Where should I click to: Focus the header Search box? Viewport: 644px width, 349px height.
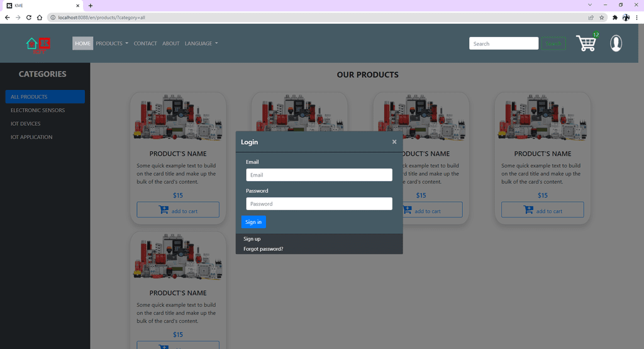tap(504, 43)
